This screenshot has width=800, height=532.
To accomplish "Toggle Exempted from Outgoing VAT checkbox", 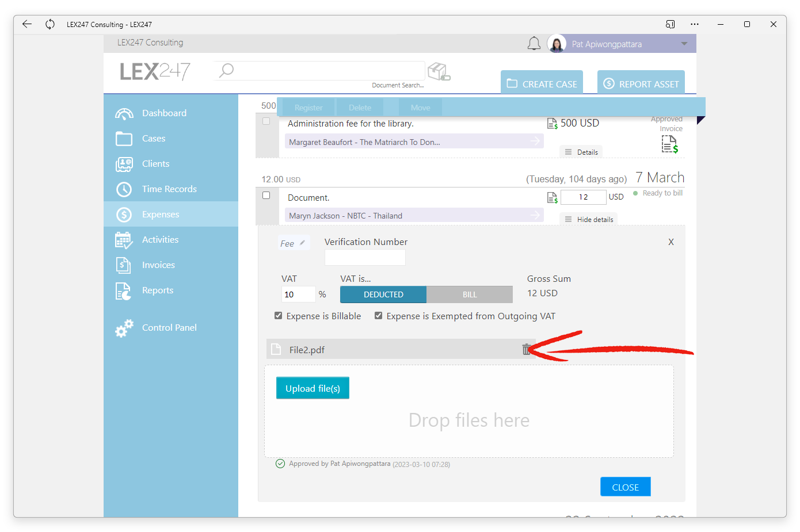I will [x=379, y=316].
